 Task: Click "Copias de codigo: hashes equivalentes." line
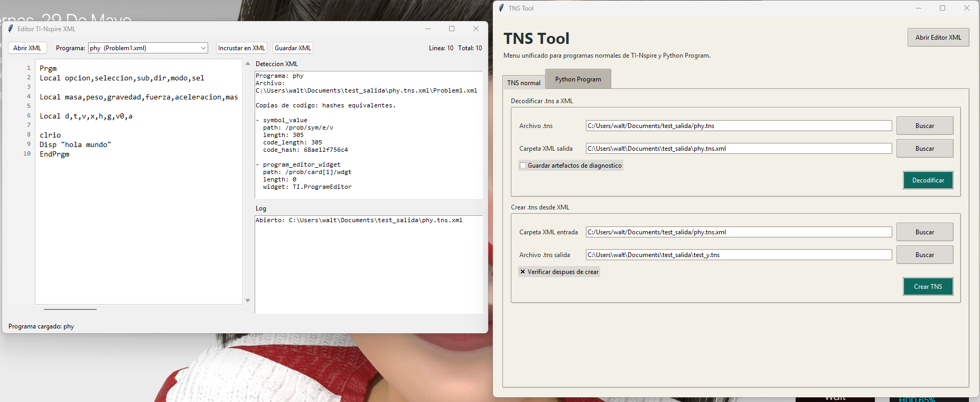(x=325, y=105)
